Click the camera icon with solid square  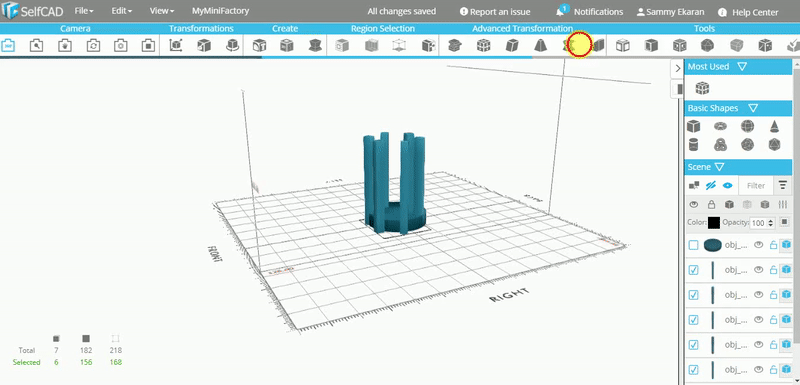pyautogui.click(x=148, y=45)
